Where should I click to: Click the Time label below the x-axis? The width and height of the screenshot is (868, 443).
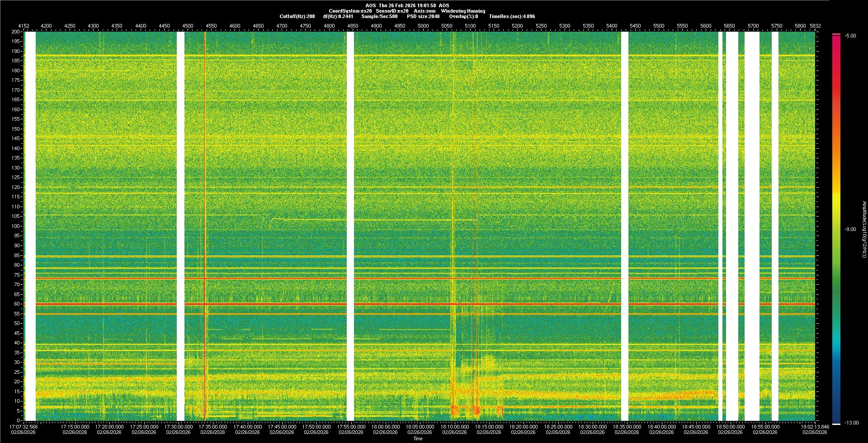(x=418, y=438)
